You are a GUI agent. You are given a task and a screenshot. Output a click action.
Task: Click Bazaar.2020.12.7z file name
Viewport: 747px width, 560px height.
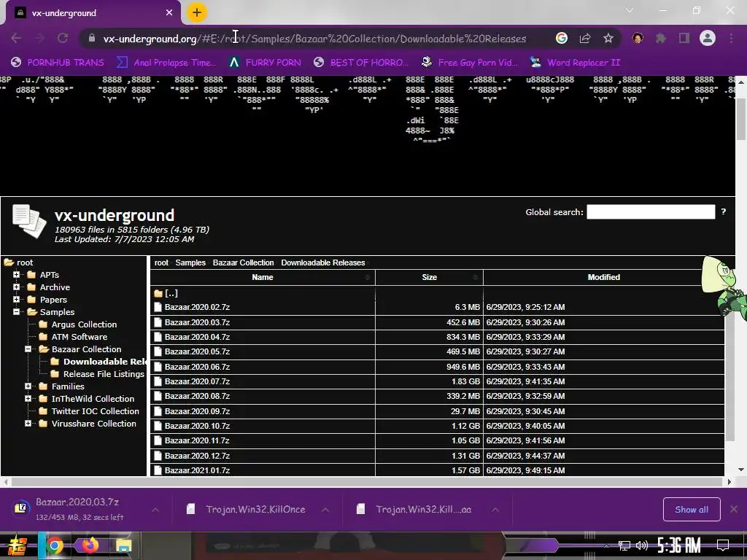[x=197, y=456]
